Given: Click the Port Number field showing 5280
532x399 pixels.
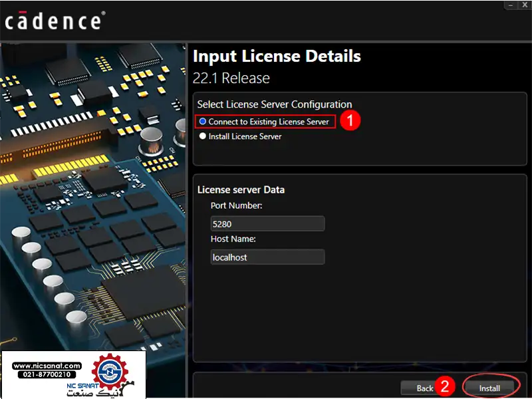Looking at the screenshot, I should point(267,223).
